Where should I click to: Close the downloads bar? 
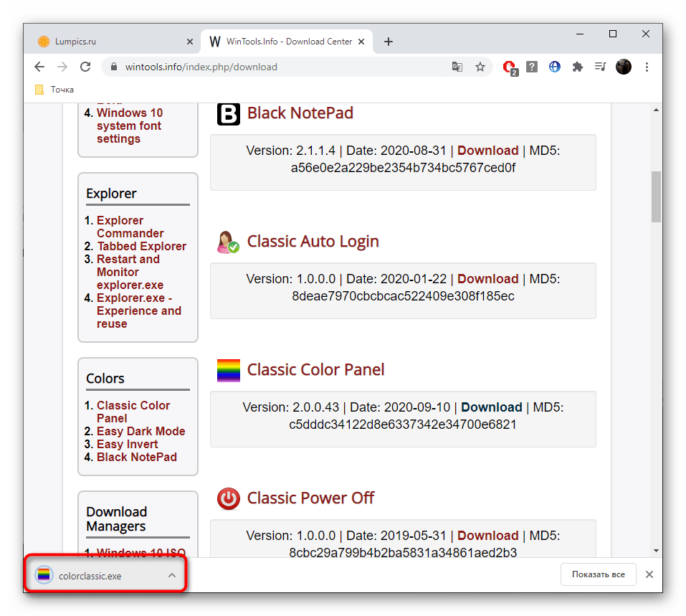tap(649, 574)
